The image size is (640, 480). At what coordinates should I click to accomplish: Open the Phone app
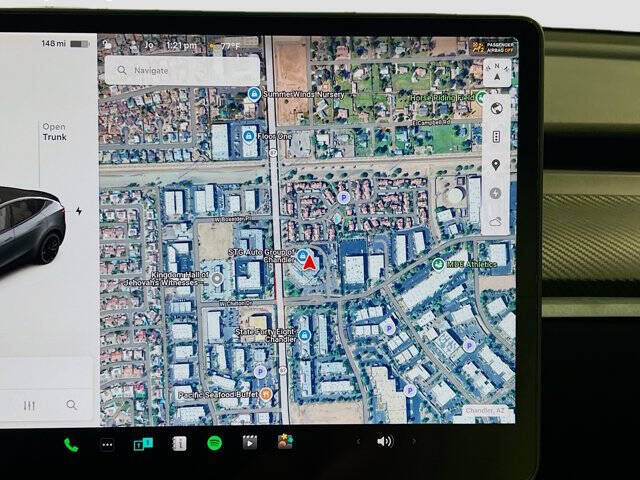(71, 445)
